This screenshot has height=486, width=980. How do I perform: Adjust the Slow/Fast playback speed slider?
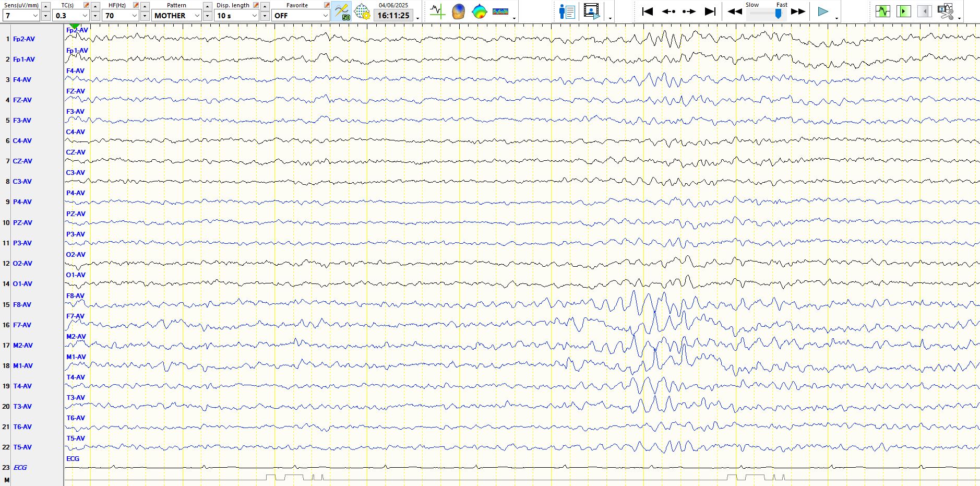[778, 14]
